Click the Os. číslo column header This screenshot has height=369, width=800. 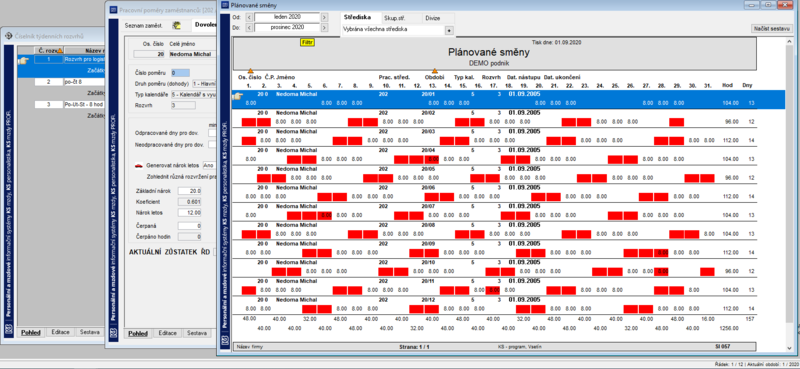pyautogui.click(x=250, y=77)
